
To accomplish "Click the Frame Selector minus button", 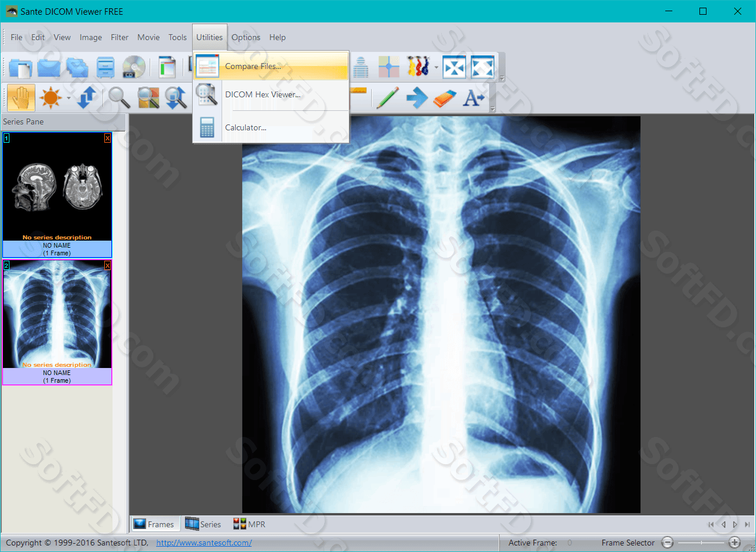I will coord(668,543).
